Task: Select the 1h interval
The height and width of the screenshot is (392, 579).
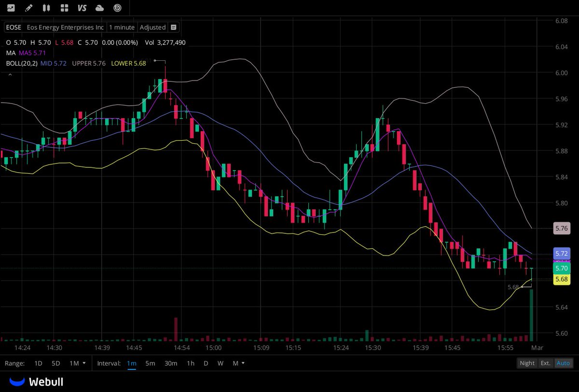Action: pyautogui.click(x=191, y=363)
